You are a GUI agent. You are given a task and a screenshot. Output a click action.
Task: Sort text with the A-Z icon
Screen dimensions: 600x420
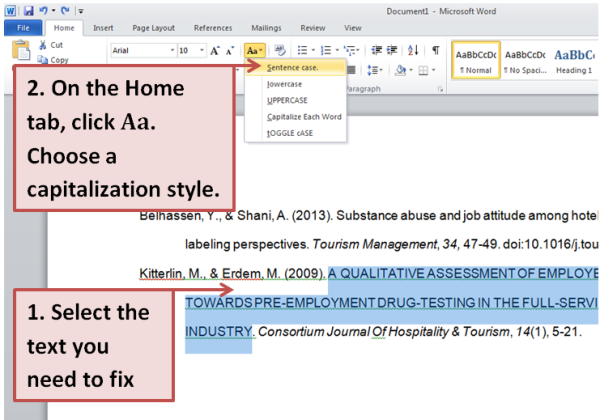coord(413,50)
